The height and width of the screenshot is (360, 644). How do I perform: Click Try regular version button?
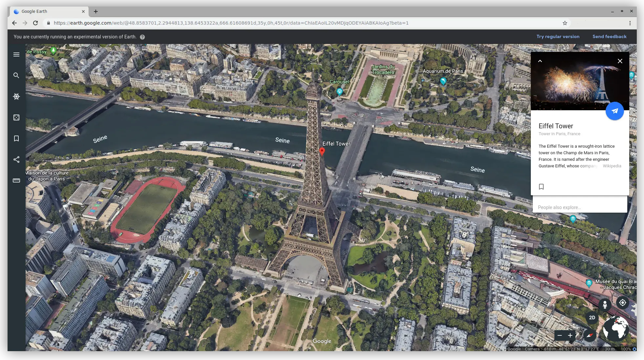pos(558,36)
